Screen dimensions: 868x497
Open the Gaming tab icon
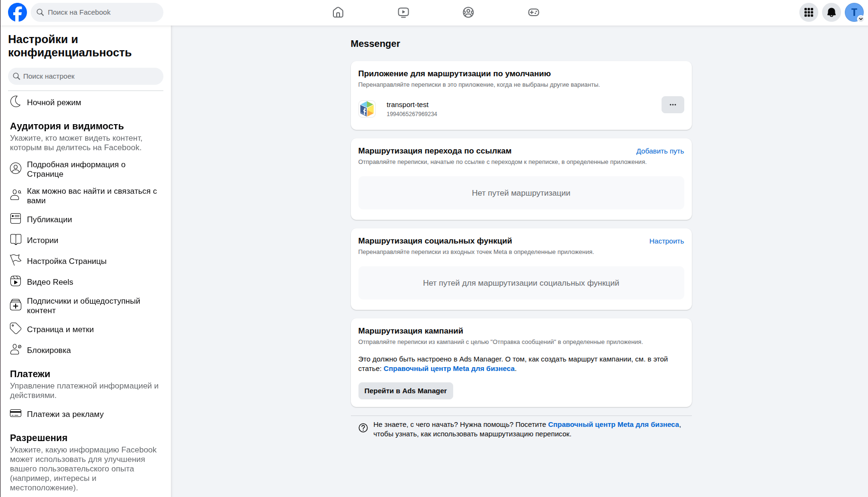[534, 12]
